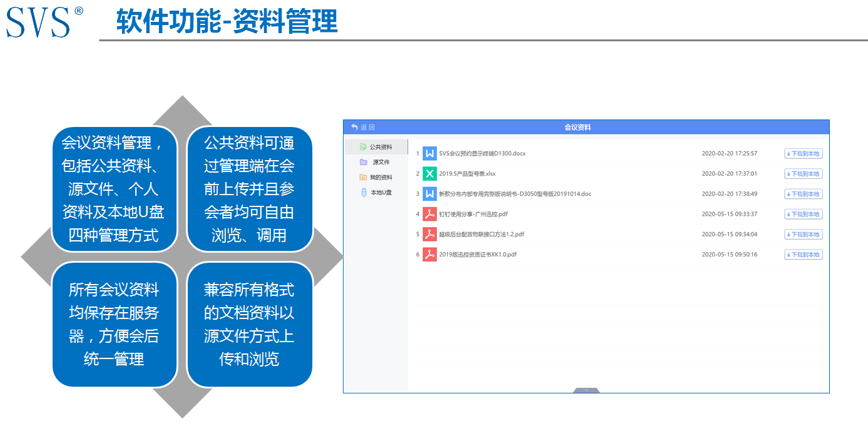Click the orange 我的资料 folder icon
Screen dimensions: 868x431
point(363,177)
